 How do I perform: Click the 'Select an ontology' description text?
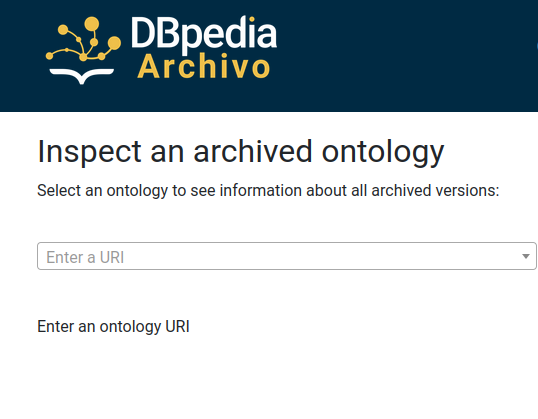coord(268,190)
